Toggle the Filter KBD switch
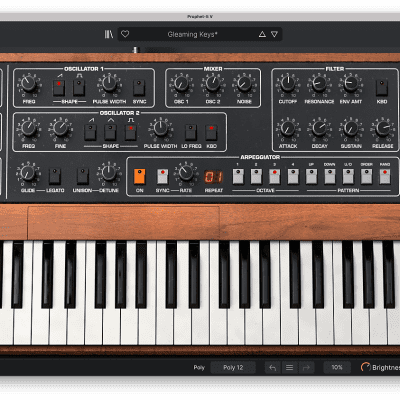Image resolution: width=400 pixels, height=400 pixels. (382, 88)
